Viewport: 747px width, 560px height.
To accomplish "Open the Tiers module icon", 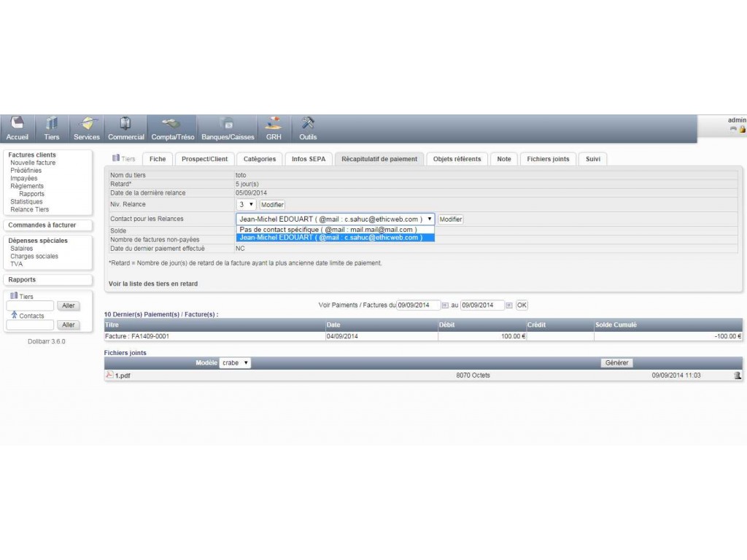I will click(52, 123).
